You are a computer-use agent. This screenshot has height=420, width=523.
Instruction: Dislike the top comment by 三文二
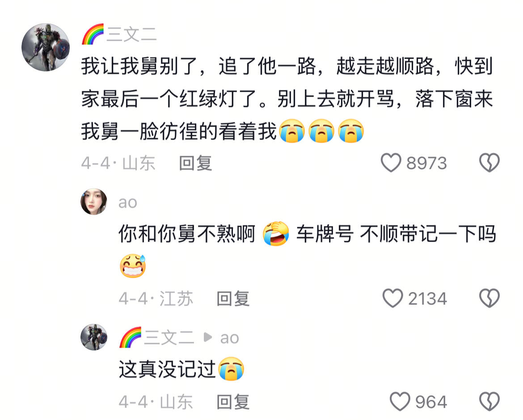point(489,163)
